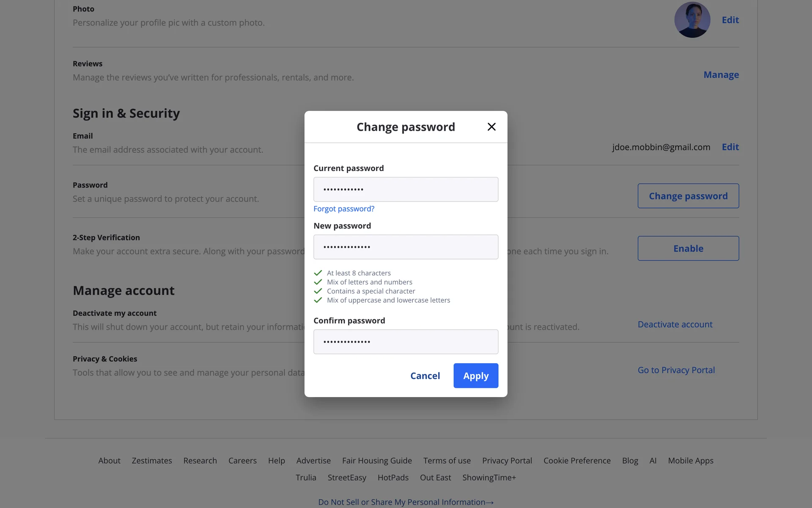Go to Privacy Portal link
Viewport: 812px width, 508px height.
[x=676, y=370]
